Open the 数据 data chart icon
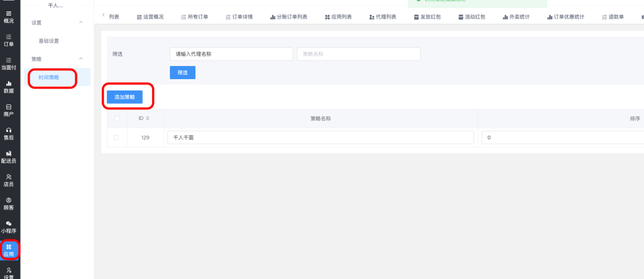This screenshot has width=644, height=279. (x=9, y=87)
